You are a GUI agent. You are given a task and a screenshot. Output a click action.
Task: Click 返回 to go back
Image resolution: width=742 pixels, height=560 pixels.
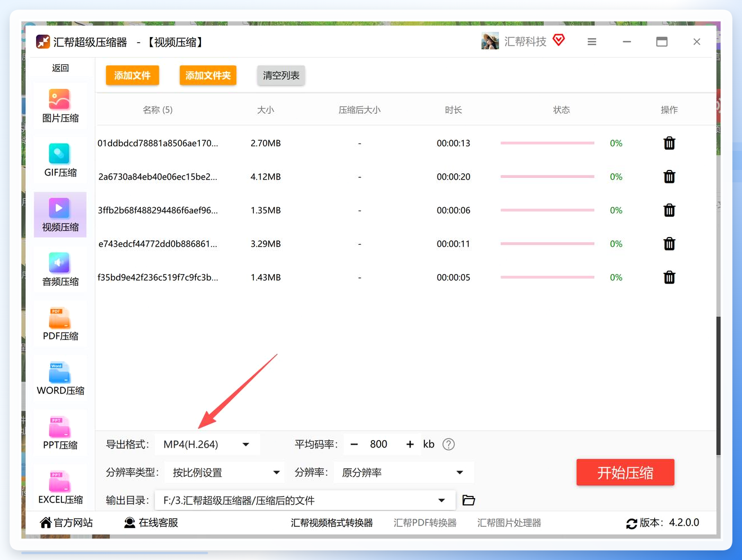pos(60,68)
